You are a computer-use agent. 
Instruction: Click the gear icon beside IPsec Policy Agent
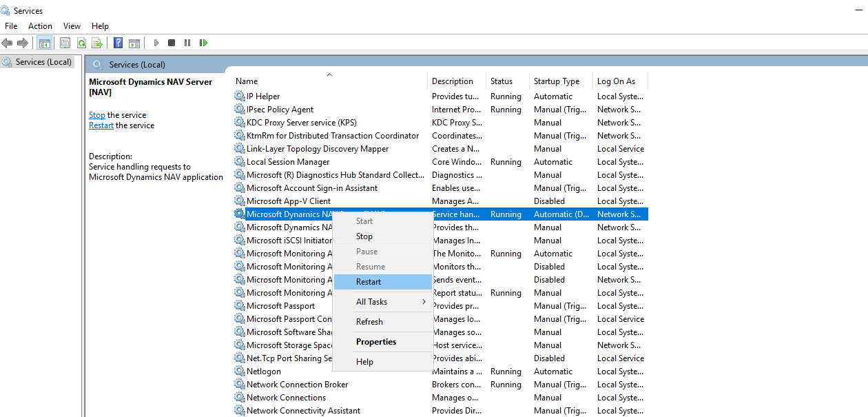click(x=240, y=110)
